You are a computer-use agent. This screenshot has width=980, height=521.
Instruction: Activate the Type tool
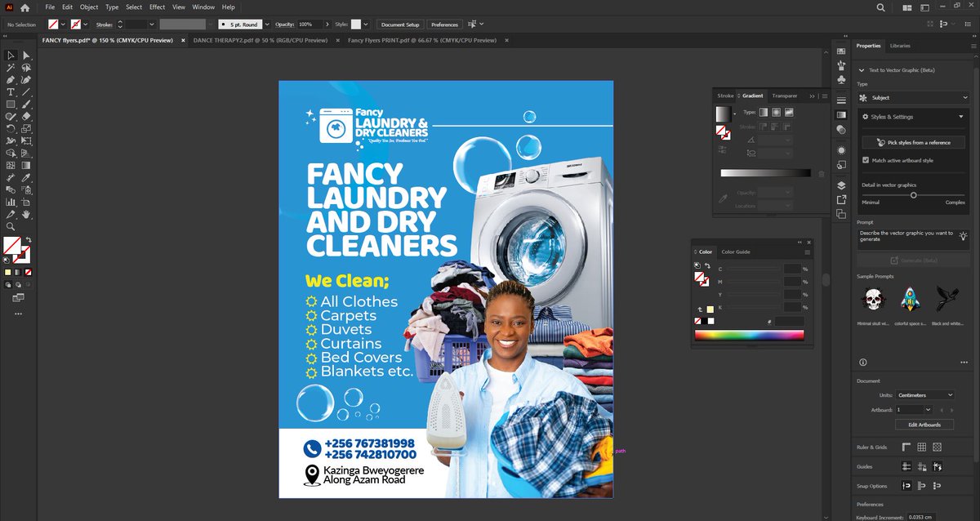[11, 92]
